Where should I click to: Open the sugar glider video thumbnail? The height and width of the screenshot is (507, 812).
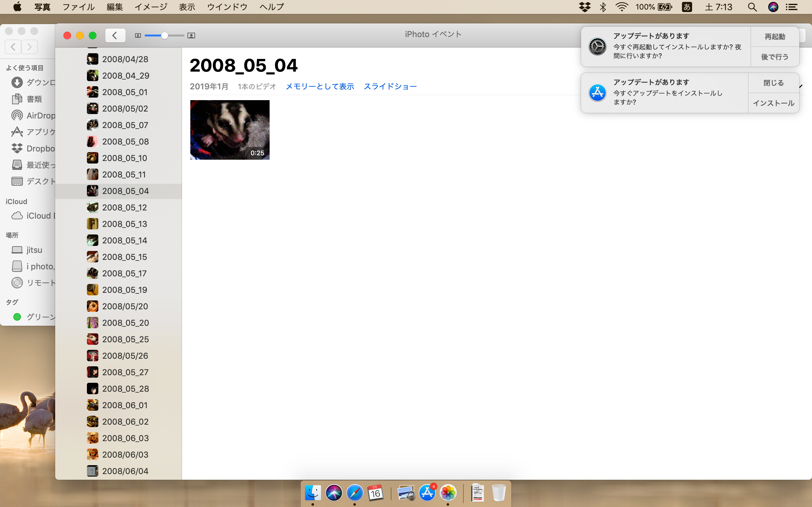230,130
